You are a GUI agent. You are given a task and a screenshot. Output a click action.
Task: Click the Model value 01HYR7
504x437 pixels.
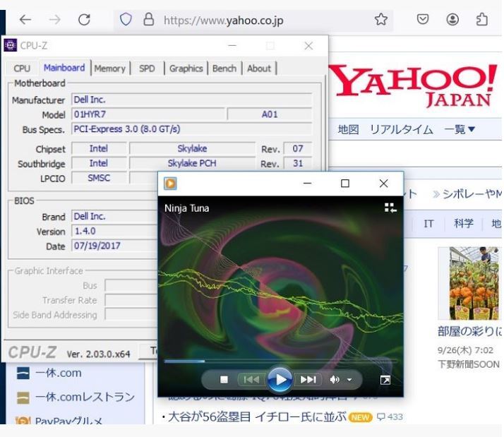[x=148, y=114]
